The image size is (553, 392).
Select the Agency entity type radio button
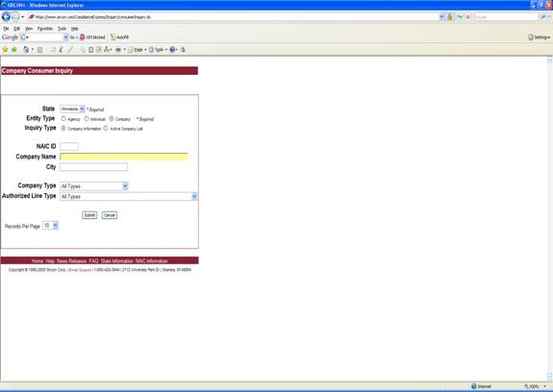point(63,119)
